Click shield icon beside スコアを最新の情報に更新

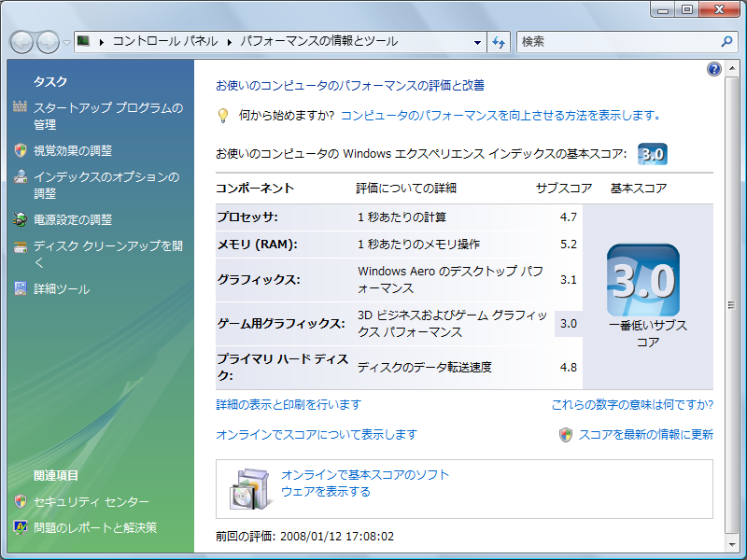pyautogui.click(x=566, y=435)
